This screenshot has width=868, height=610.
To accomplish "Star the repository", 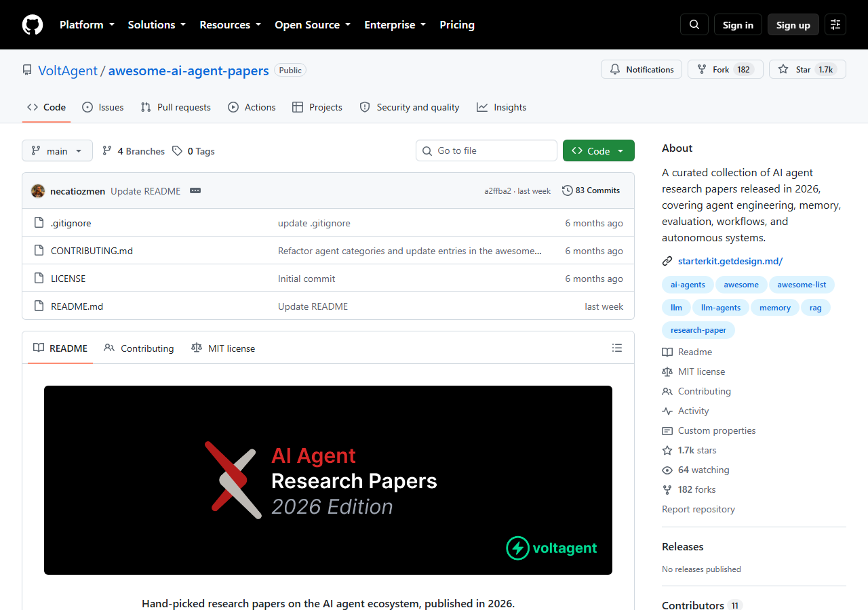I will [808, 69].
